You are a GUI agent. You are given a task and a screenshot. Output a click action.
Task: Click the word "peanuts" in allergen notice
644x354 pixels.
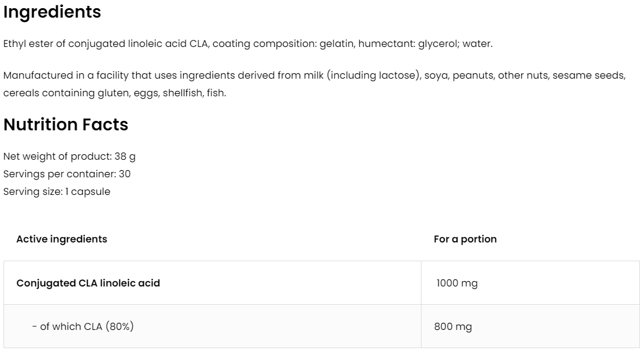click(x=473, y=76)
